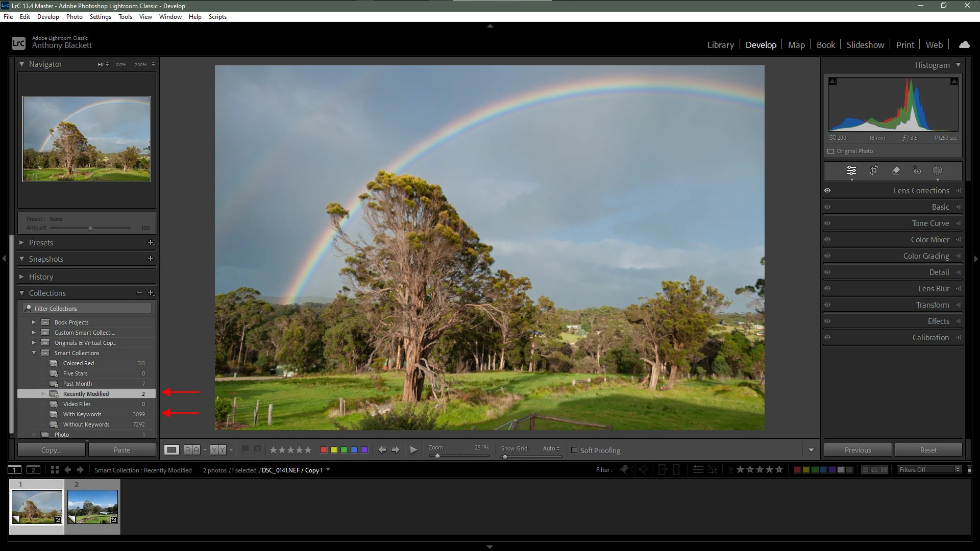
Task: Expand the Book Projects collection set
Action: coord(34,322)
